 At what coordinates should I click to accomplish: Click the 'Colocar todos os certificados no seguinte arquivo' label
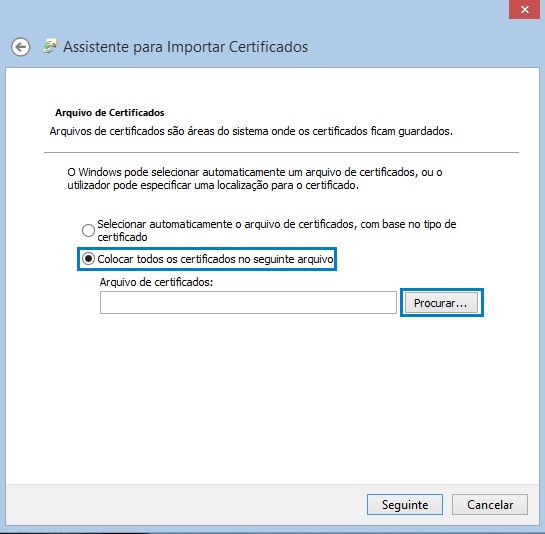[215, 259]
